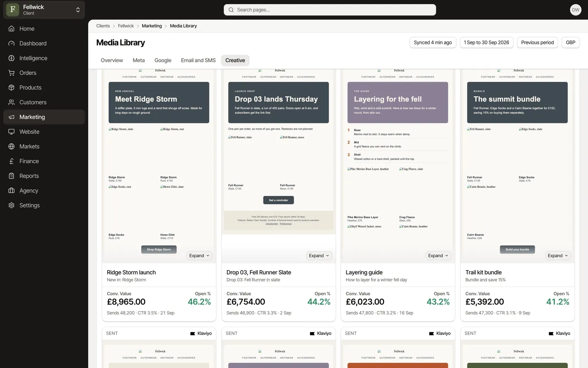Click the Fellwick F logo badge

click(x=13, y=10)
